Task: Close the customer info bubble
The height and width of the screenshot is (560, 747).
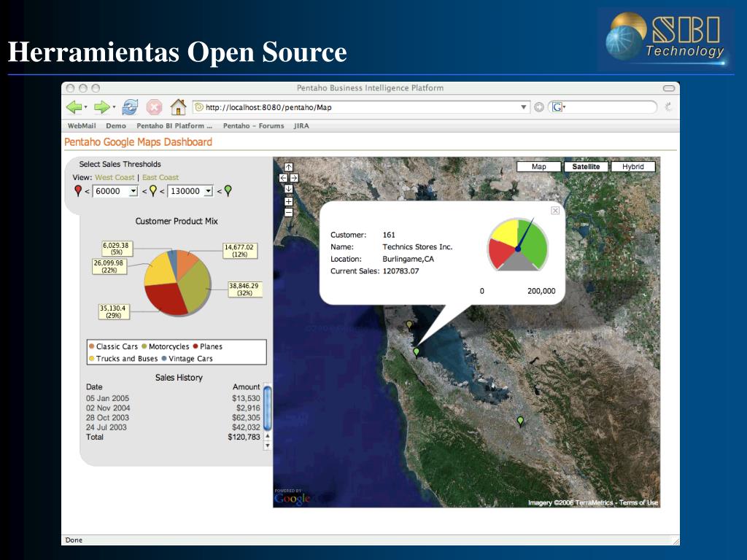Action: (555, 211)
